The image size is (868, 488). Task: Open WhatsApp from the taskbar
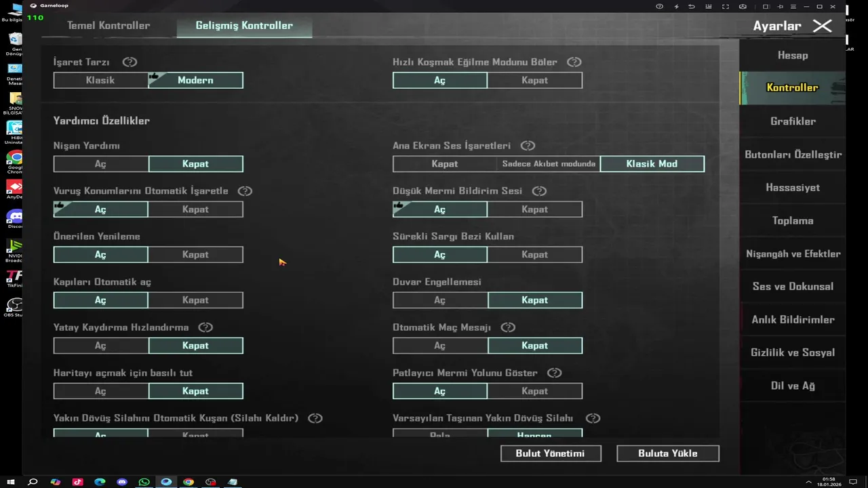[x=144, y=482]
